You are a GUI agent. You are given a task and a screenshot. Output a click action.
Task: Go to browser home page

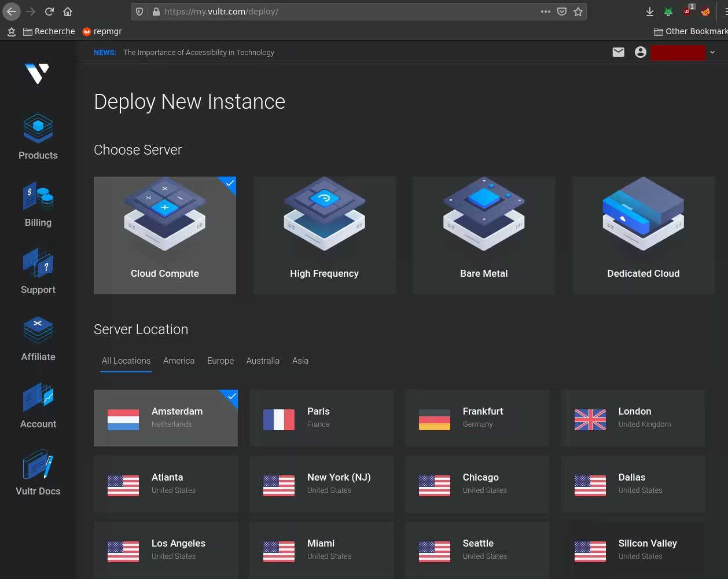(68, 12)
